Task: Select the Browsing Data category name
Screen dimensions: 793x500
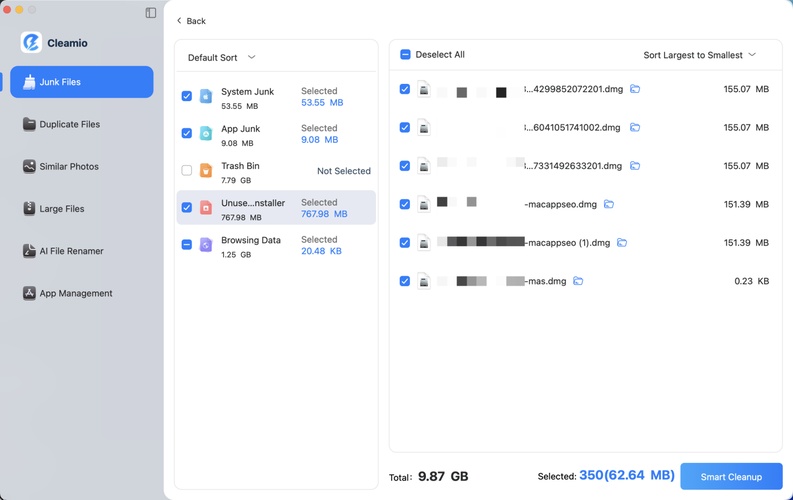Action: [251, 240]
